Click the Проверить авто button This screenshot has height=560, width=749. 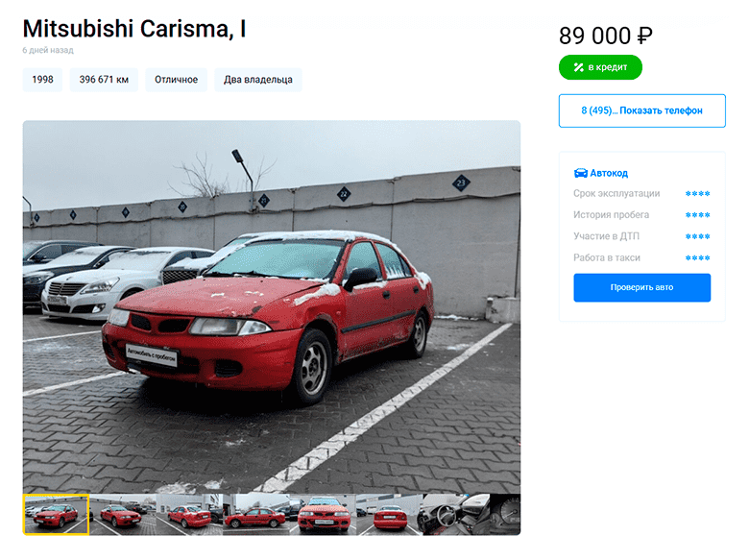click(641, 287)
